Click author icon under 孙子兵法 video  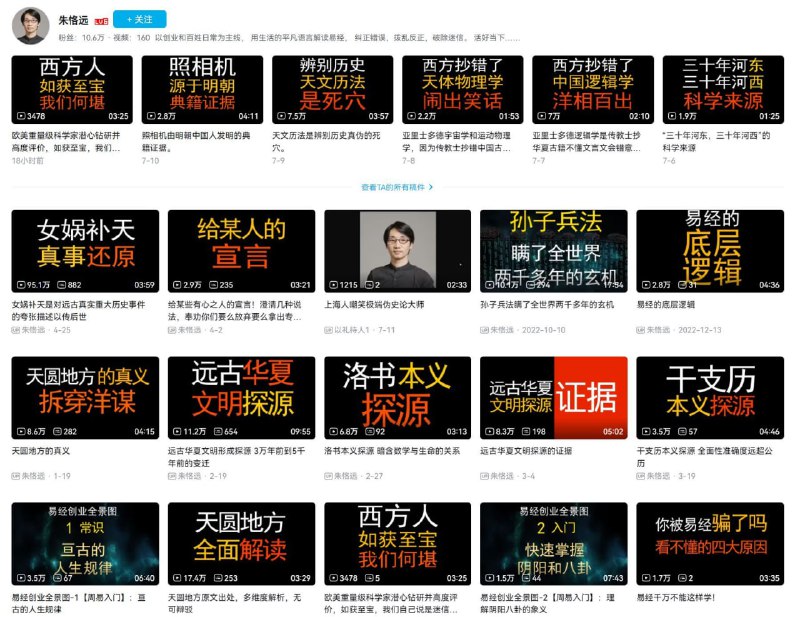pyautogui.click(x=485, y=329)
